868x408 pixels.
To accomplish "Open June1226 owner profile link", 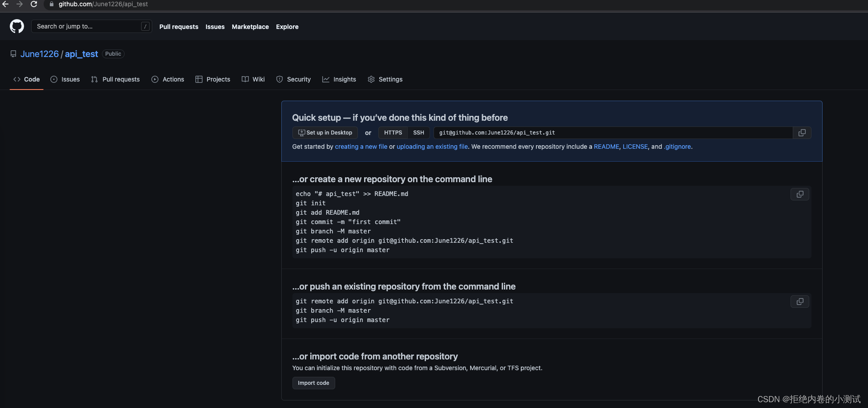I will [40, 54].
